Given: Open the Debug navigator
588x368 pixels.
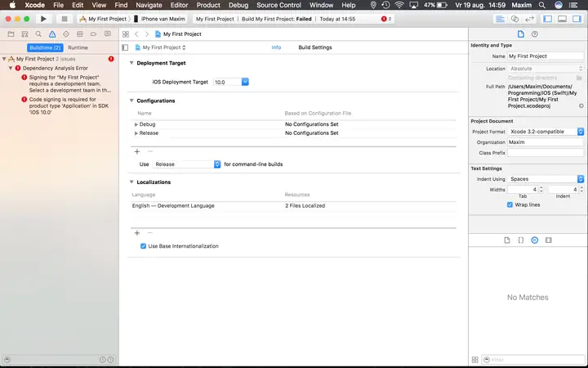Looking at the screenshot, I should pos(79,34).
